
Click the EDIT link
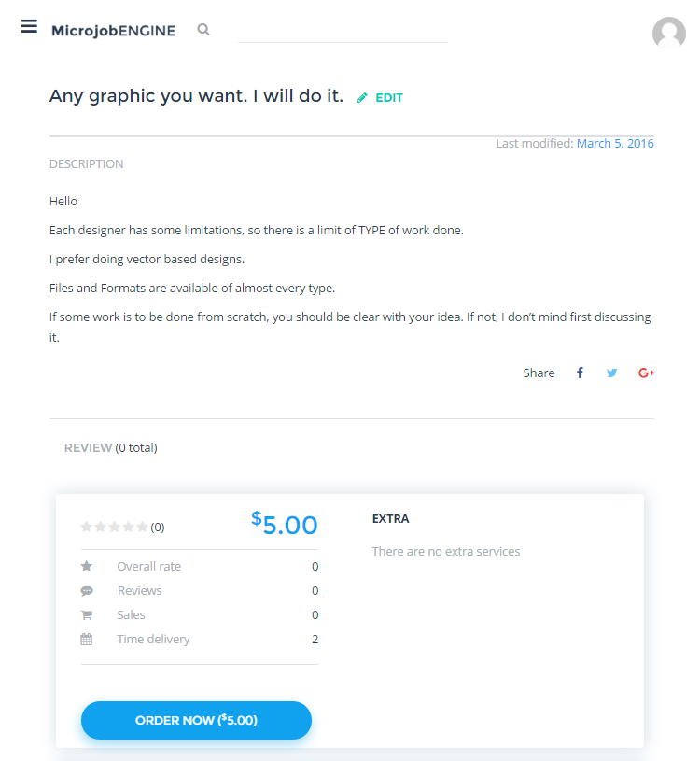tap(389, 97)
